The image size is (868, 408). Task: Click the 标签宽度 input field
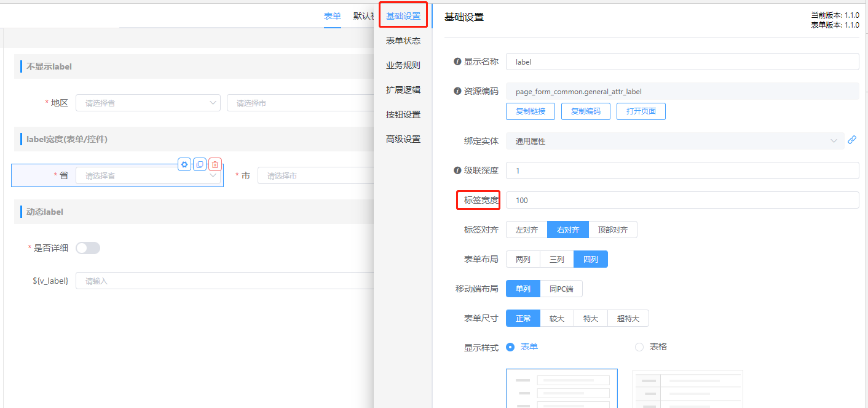tap(682, 200)
